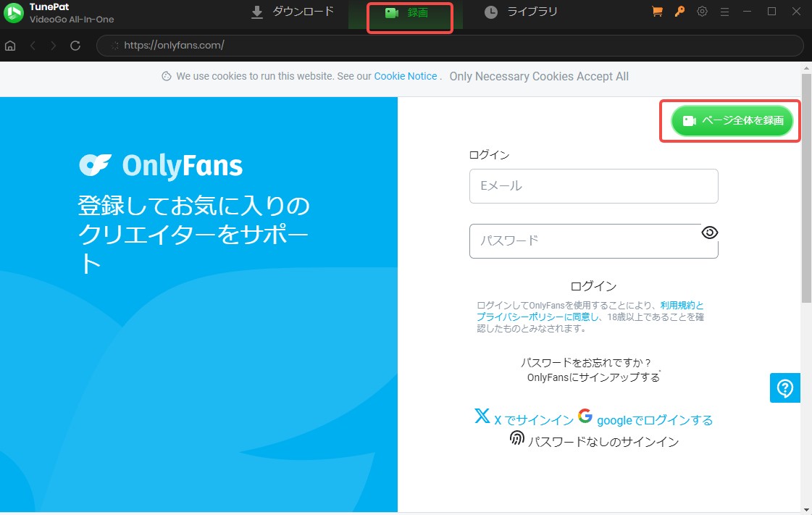This screenshot has height=515, width=812.
Task: Click the X (Twitter) logo icon
Action: coord(482,416)
